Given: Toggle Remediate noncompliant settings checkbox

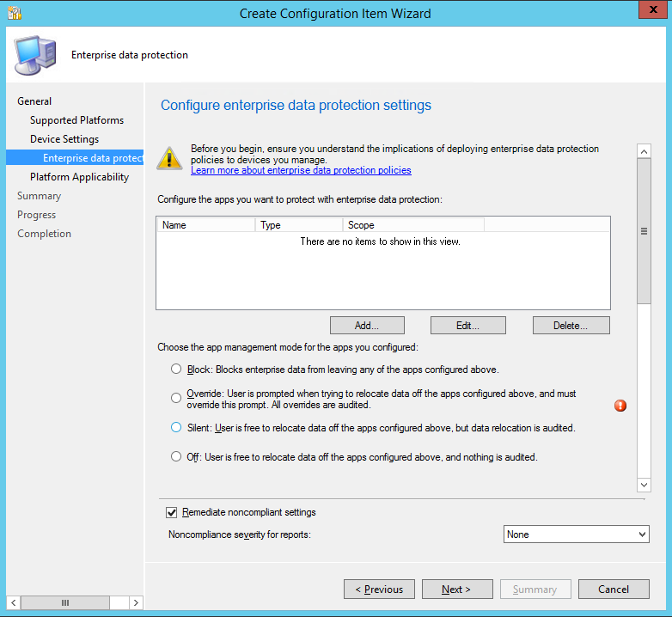Looking at the screenshot, I should coord(172,513).
